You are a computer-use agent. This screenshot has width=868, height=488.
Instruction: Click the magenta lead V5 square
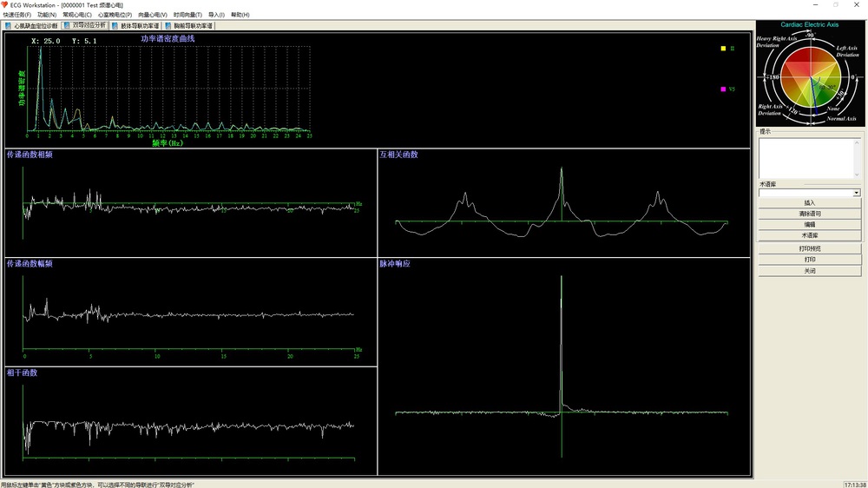point(723,89)
